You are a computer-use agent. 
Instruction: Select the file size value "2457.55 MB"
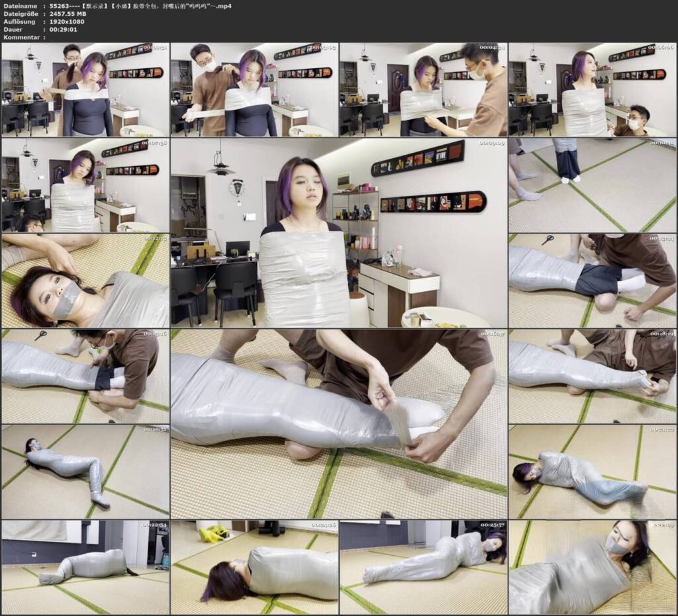tap(68, 14)
